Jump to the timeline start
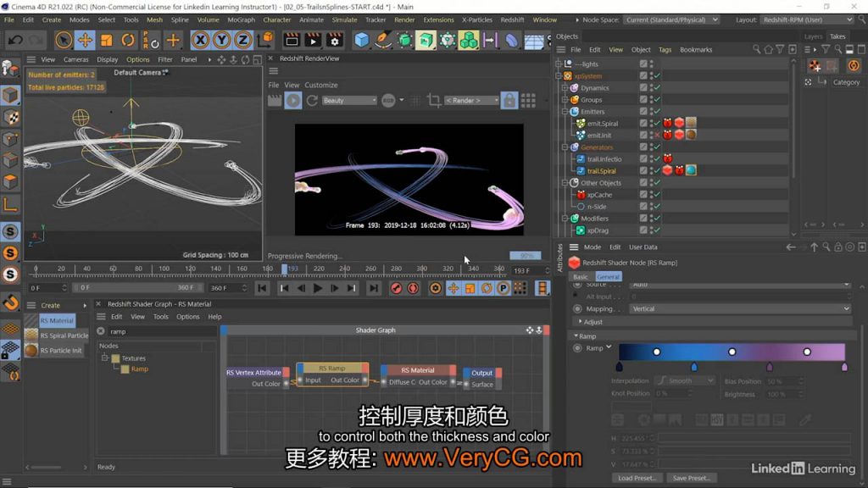The height and width of the screenshot is (488, 868). pyautogui.click(x=262, y=288)
